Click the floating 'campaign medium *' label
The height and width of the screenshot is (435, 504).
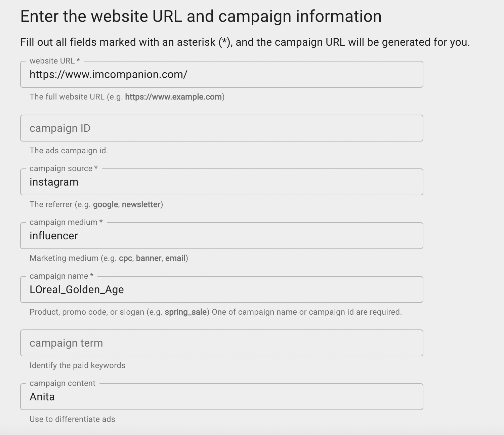coord(66,222)
